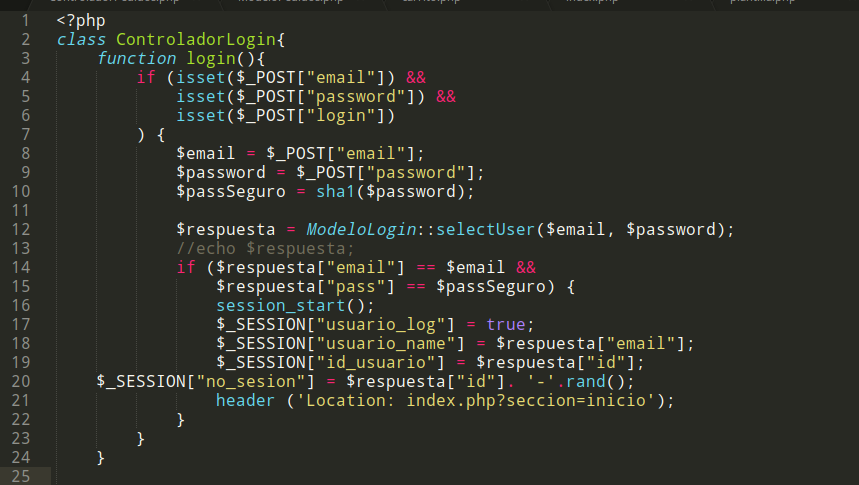Screen dimensions: 859x485
Task: Click line number 1 in the gutter
Action: 25,21
